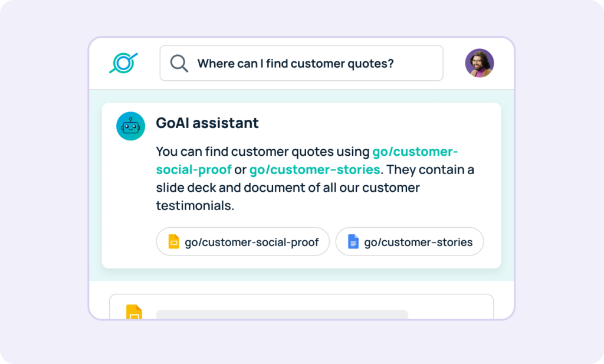
Task: Open the inline green go/customer-stories link
Action: [x=315, y=169]
